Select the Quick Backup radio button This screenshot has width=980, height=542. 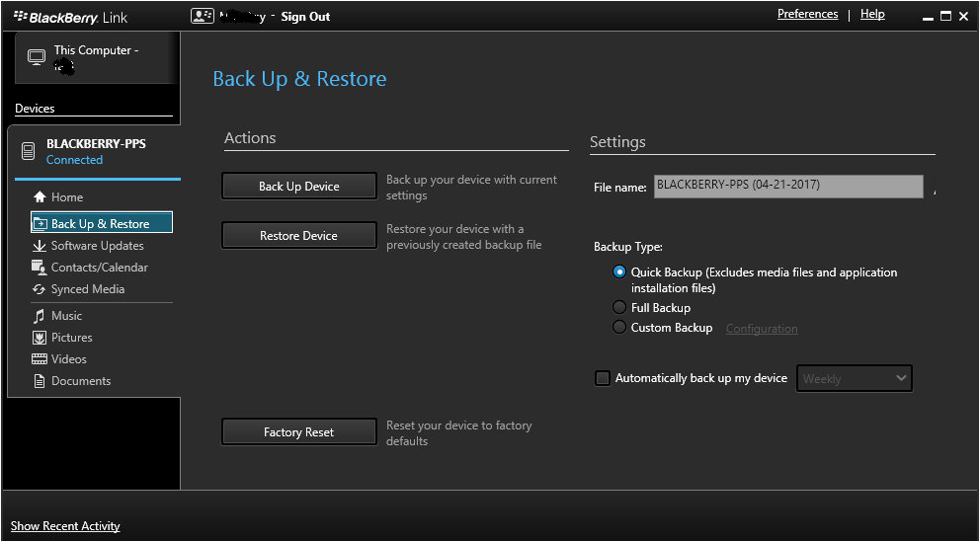coord(619,272)
